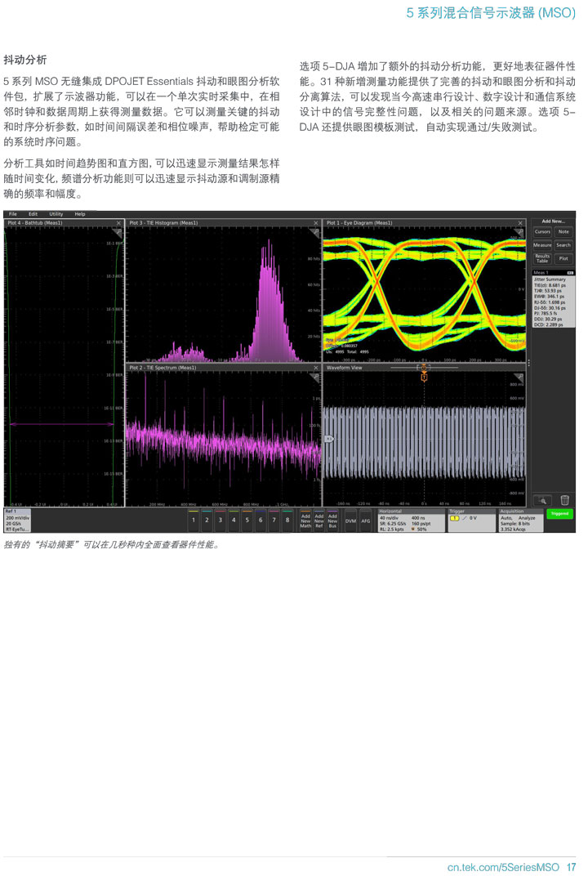Select the Ref 1 waveform badge
The image size is (588, 876).
click(x=17, y=520)
